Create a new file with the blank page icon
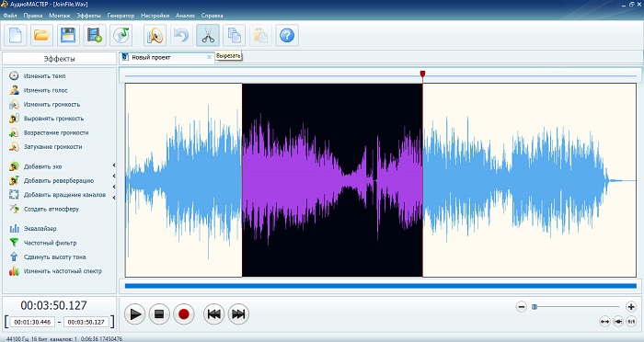The image size is (644, 342). click(16, 35)
